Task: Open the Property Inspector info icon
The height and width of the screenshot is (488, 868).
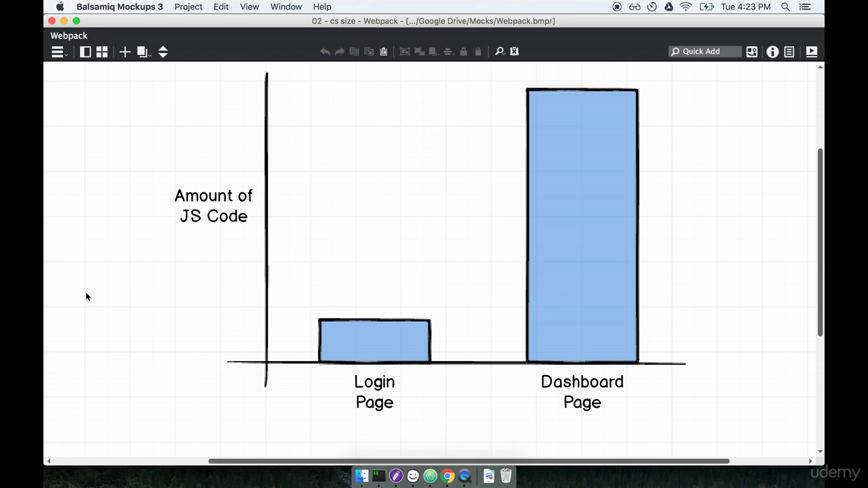Action: (772, 52)
